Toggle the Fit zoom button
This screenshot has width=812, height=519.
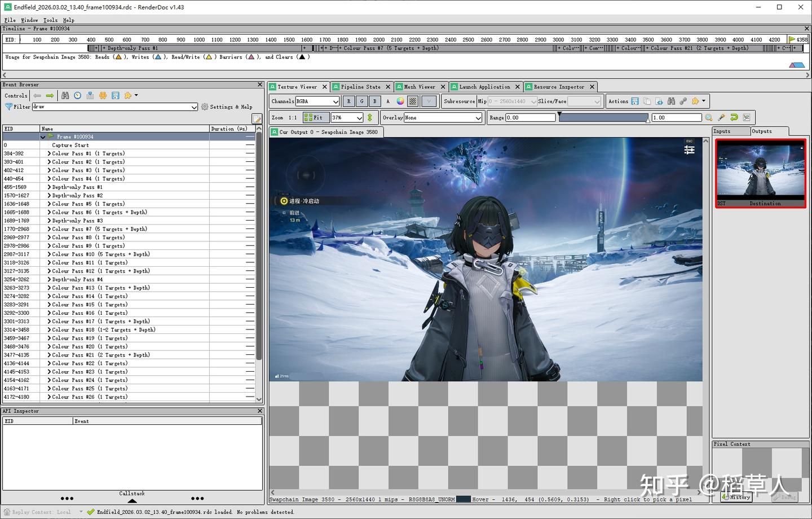[x=316, y=117]
